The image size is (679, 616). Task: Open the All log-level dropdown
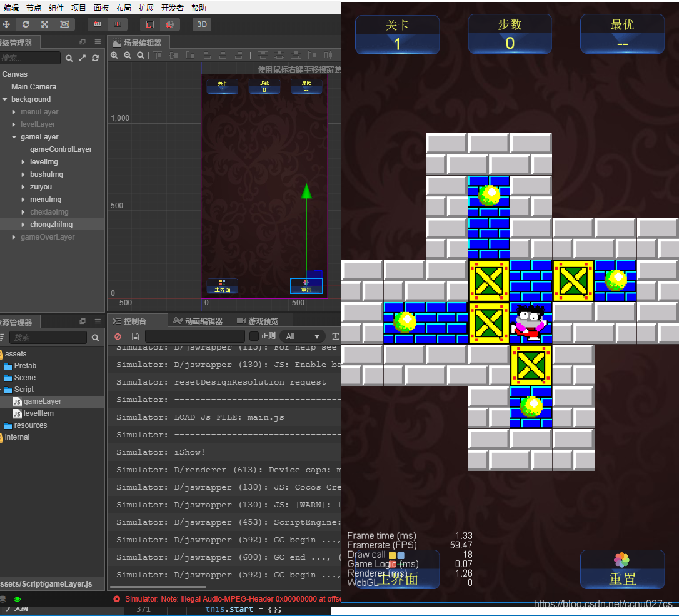[303, 336]
